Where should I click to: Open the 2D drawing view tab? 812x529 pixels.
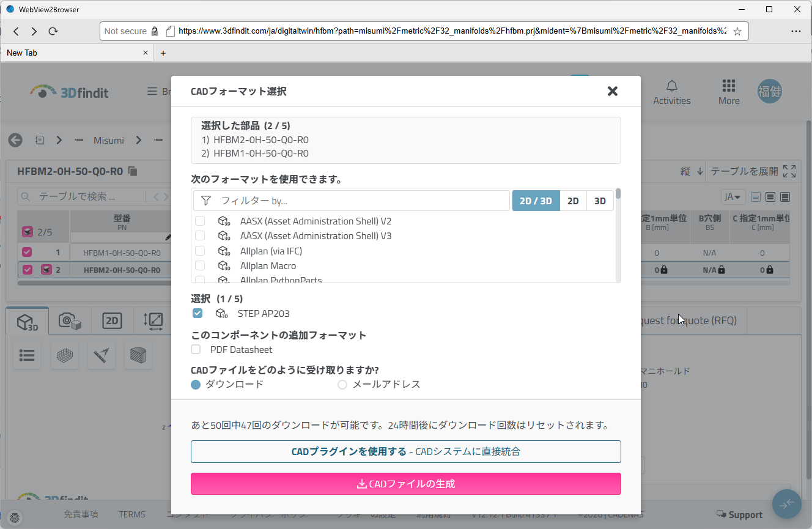(x=112, y=321)
